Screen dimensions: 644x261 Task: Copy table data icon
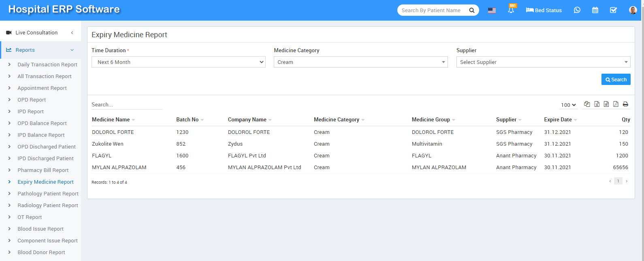pos(587,104)
